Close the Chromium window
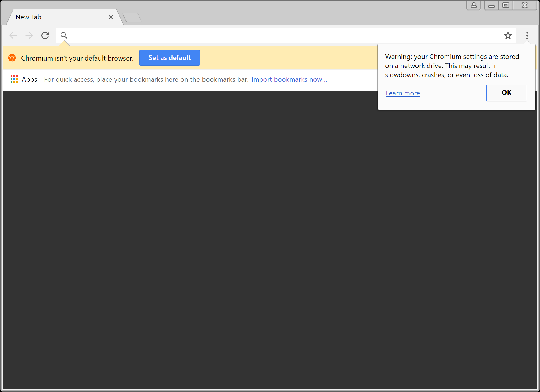Screen dimensions: 540x392 pyautogui.click(x=525, y=5)
